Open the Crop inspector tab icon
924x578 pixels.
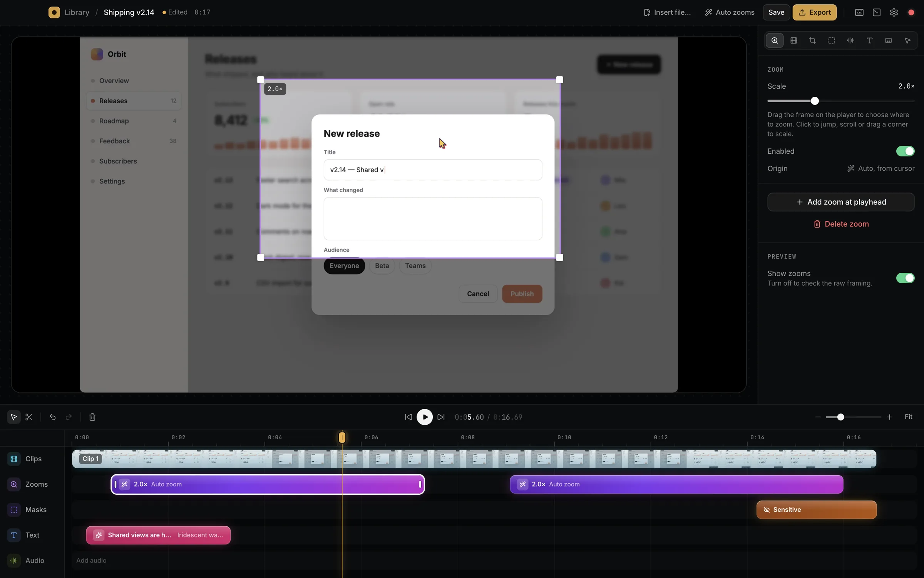(812, 40)
